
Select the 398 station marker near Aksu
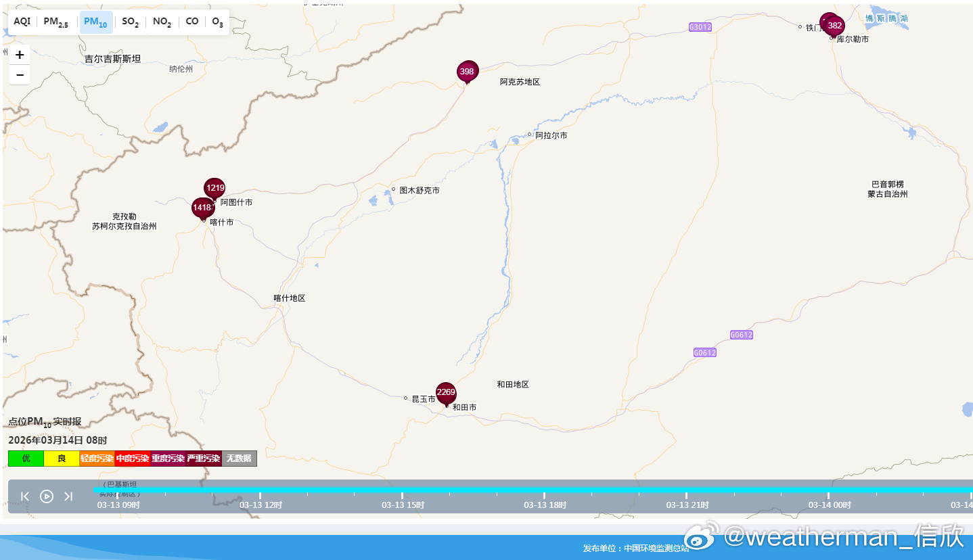click(467, 72)
